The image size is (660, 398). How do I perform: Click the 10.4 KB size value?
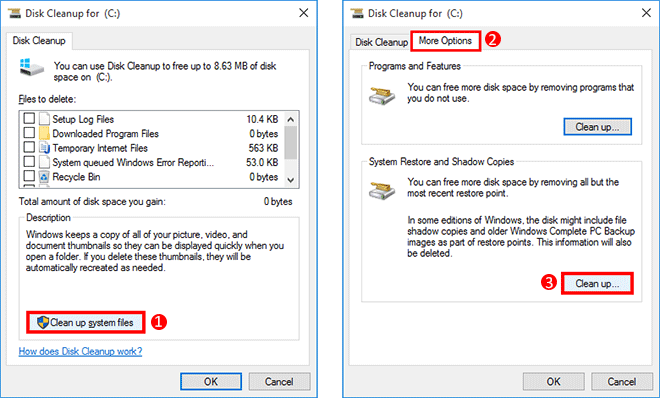click(262, 119)
